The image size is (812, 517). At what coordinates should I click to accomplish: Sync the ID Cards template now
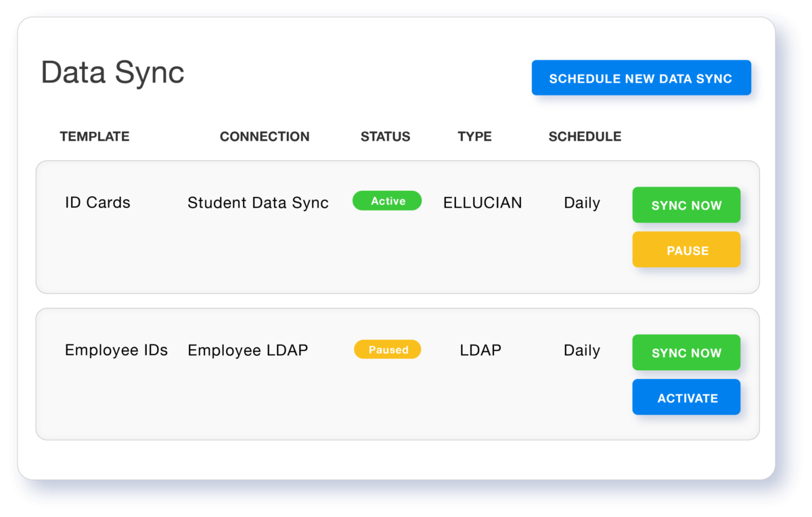pos(686,205)
